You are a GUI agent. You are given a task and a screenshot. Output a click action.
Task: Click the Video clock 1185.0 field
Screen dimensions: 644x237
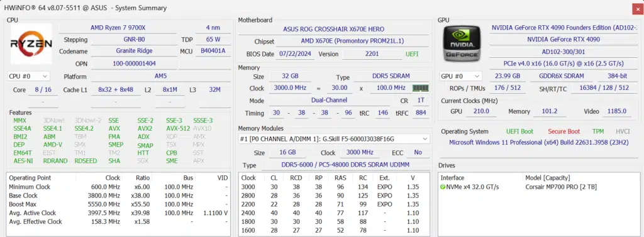(x=618, y=111)
